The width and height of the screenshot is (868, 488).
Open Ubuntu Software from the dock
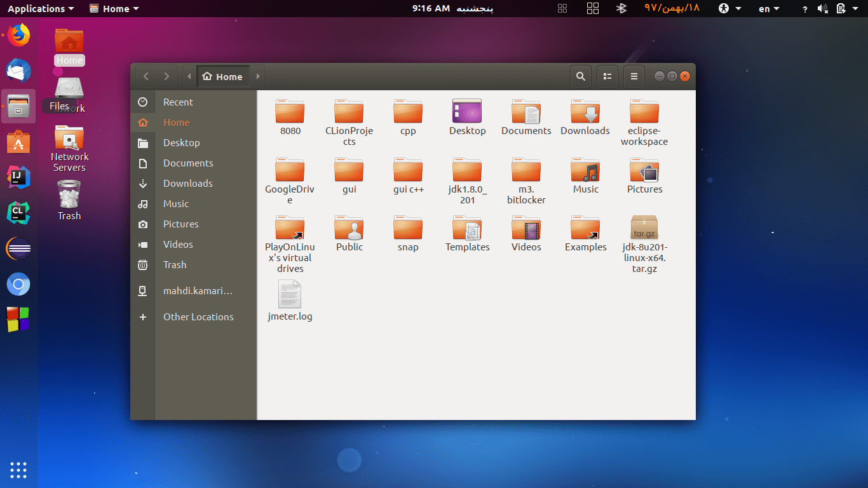18,142
